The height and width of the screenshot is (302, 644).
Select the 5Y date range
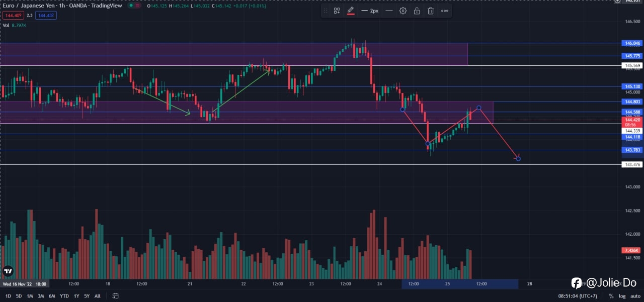(87, 296)
